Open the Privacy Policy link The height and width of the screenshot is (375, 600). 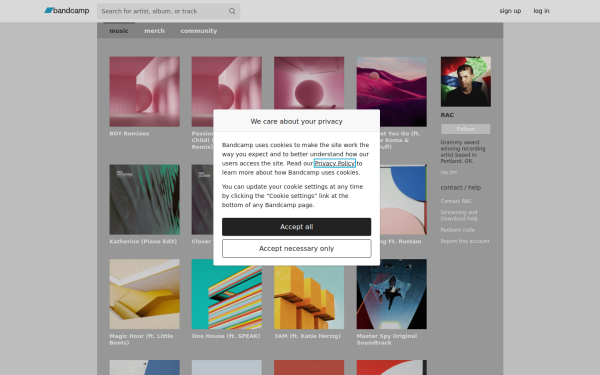335,163
